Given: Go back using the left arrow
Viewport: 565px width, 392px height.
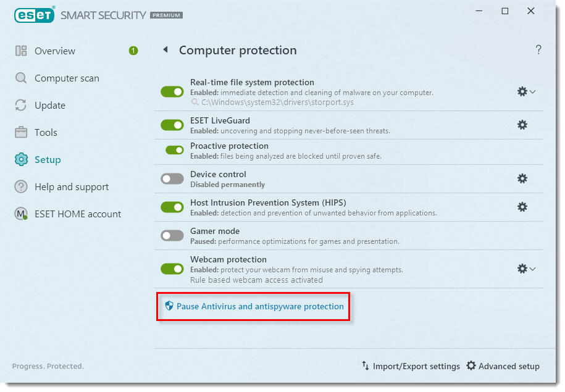Looking at the screenshot, I should pyautogui.click(x=165, y=50).
